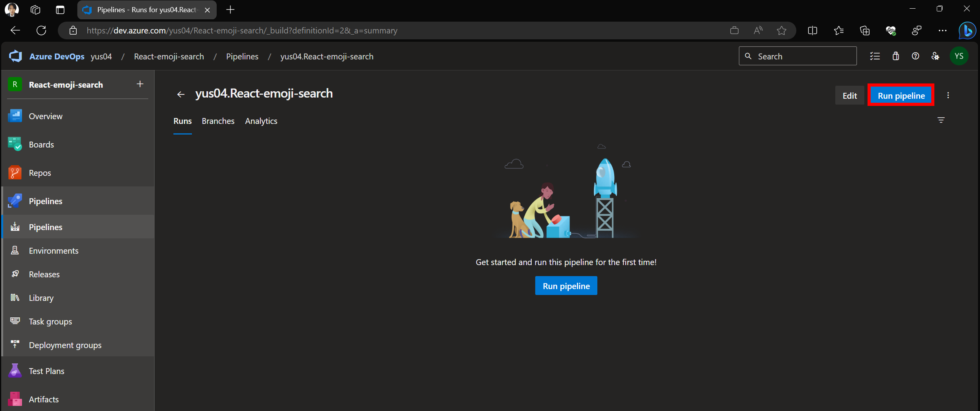Viewport: 980px width, 411px height.
Task: Click the center Run pipeline button
Action: click(x=566, y=286)
